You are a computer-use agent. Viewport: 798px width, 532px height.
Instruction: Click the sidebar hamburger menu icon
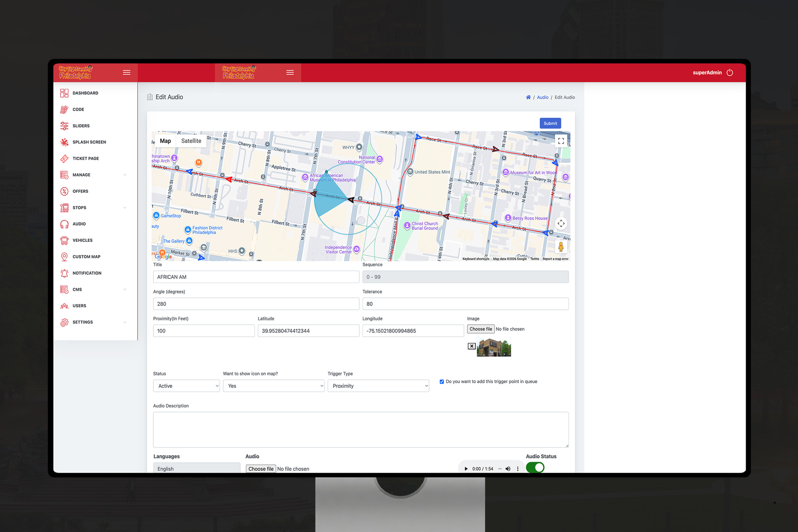coord(126,72)
